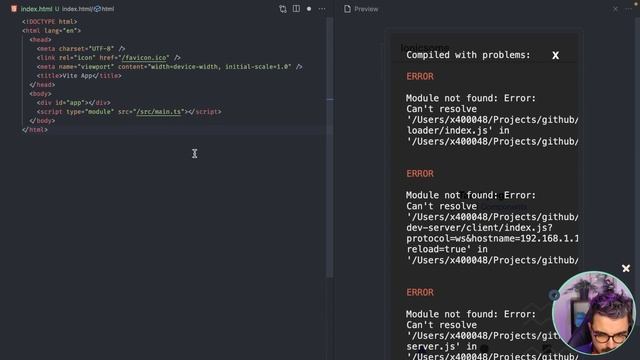Click the third ERROR heading

click(x=420, y=292)
